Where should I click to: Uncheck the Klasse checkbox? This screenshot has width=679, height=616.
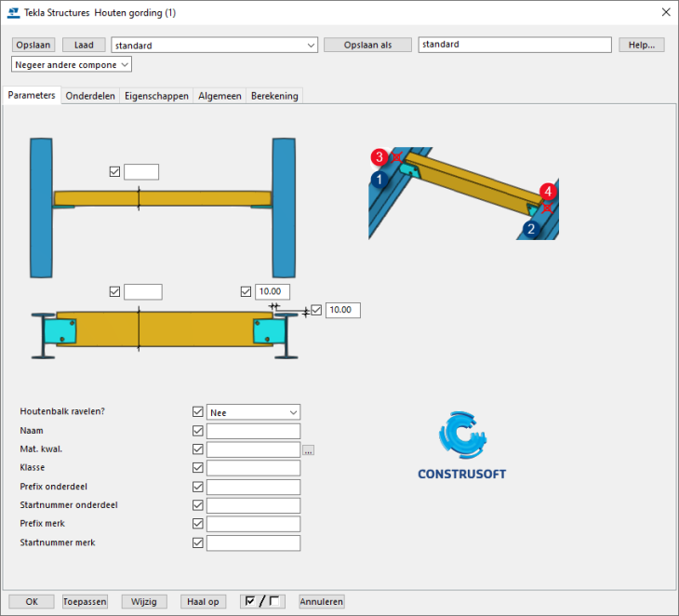(197, 468)
